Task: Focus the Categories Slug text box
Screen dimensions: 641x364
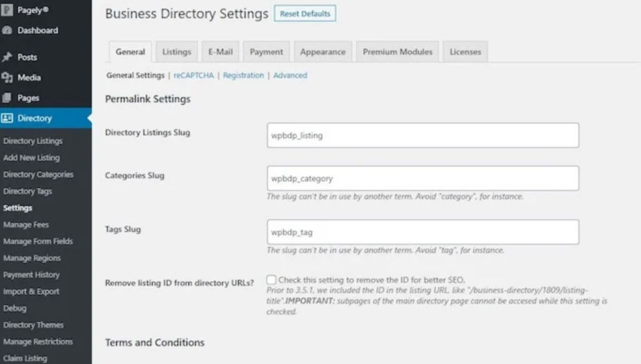Action: 423,178
